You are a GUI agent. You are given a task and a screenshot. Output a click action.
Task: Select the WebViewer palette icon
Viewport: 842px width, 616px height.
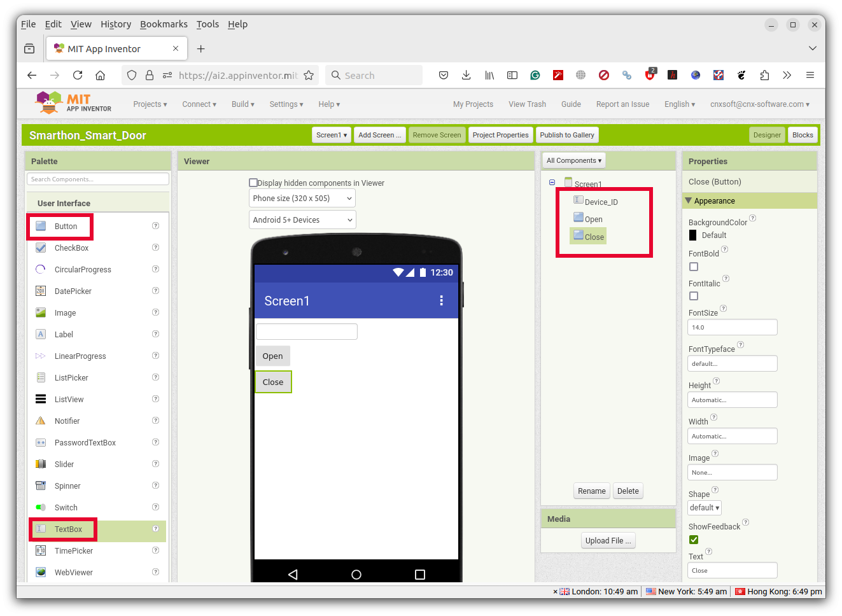pos(41,572)
